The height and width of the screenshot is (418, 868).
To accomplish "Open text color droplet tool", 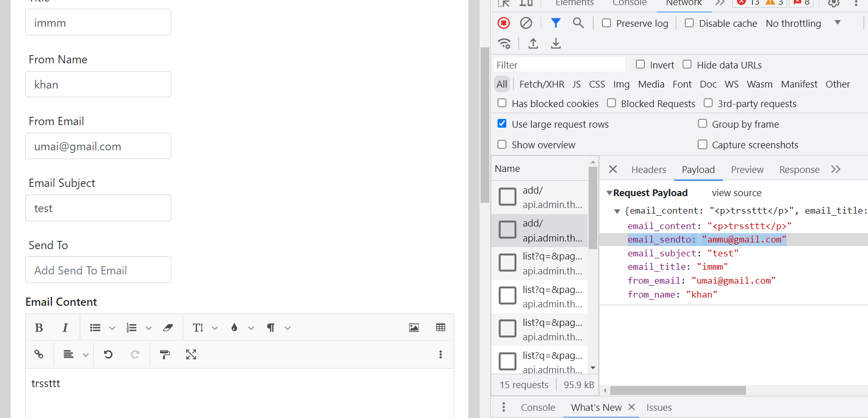I will 234,328.
